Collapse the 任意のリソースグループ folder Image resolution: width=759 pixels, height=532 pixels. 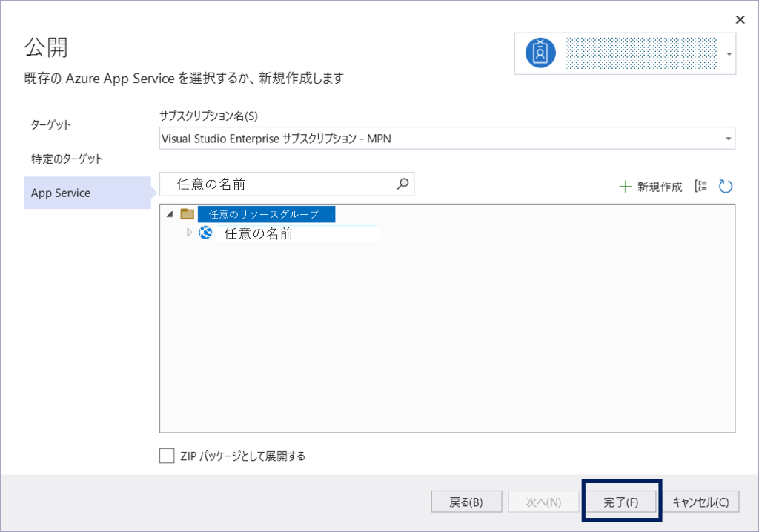170,214
